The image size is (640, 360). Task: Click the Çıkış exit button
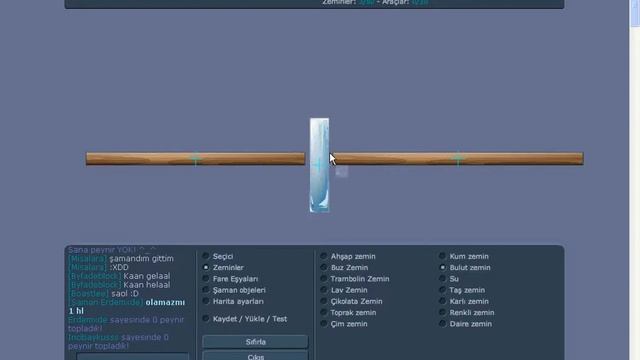[256, 356]
